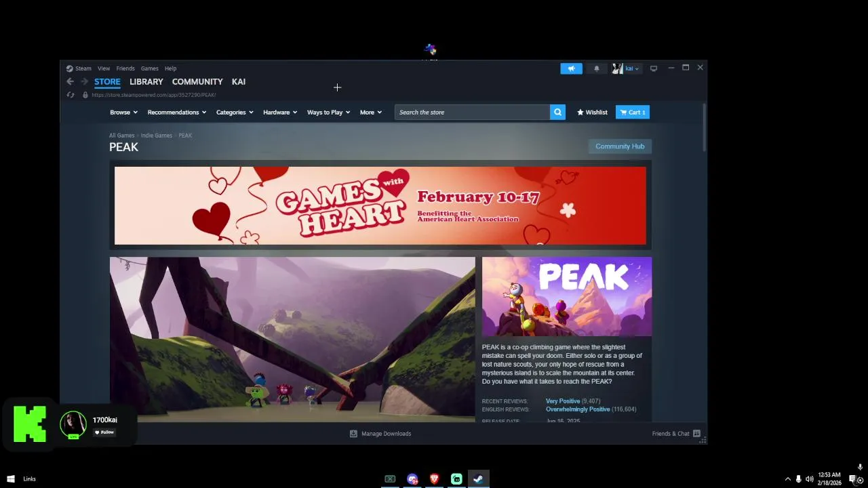Click the PEAK capsule header image
The height and width of the screenshot is (488, 868).
(567, 296)
